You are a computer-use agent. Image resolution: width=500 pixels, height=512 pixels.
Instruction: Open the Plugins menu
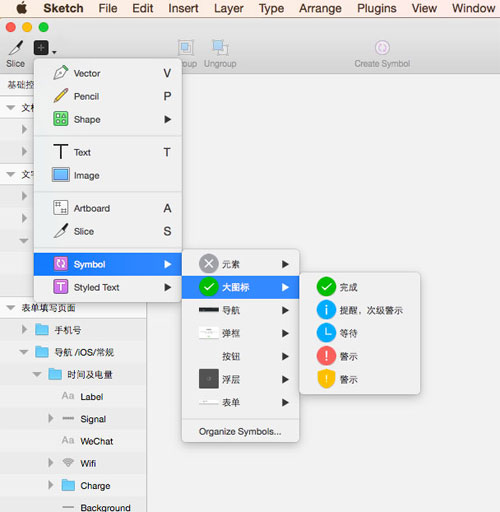tap(377, 8)
